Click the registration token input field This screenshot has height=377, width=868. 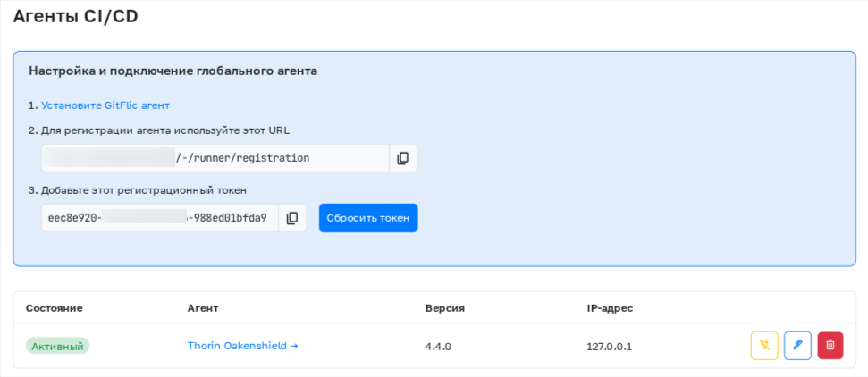(159, 218)
